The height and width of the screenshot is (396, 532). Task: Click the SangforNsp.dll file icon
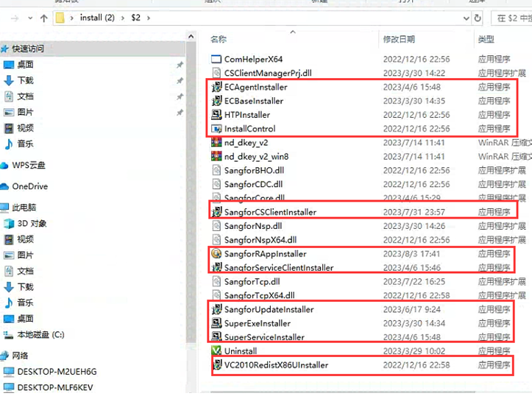point(216,226)
